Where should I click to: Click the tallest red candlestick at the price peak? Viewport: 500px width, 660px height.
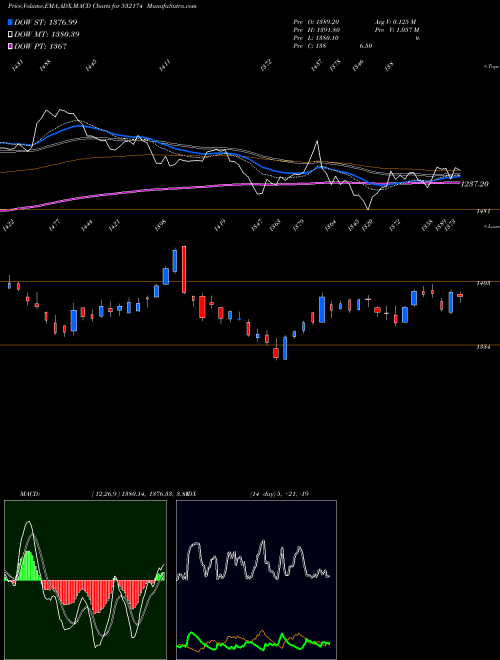coord(184,269)
